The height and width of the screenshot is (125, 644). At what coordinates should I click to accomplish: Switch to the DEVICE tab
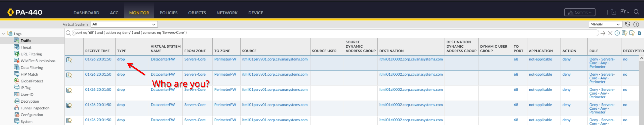click(x=255, y=12)
